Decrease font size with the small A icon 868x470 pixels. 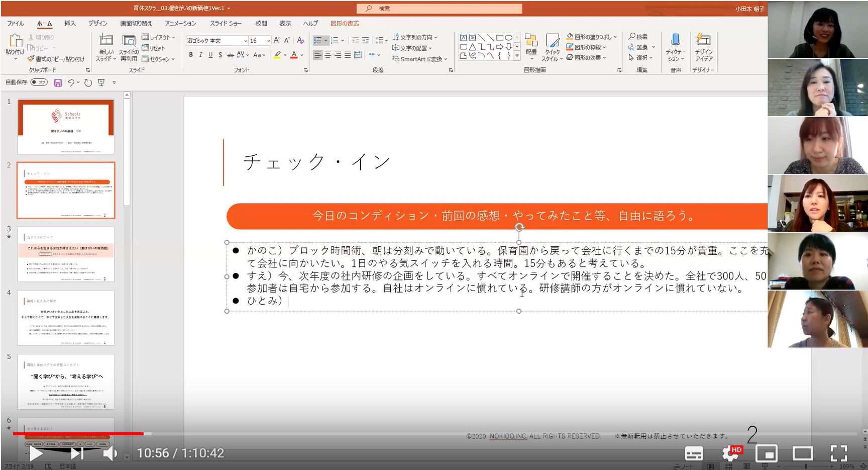pyautogui.click(x=287, y=40)
